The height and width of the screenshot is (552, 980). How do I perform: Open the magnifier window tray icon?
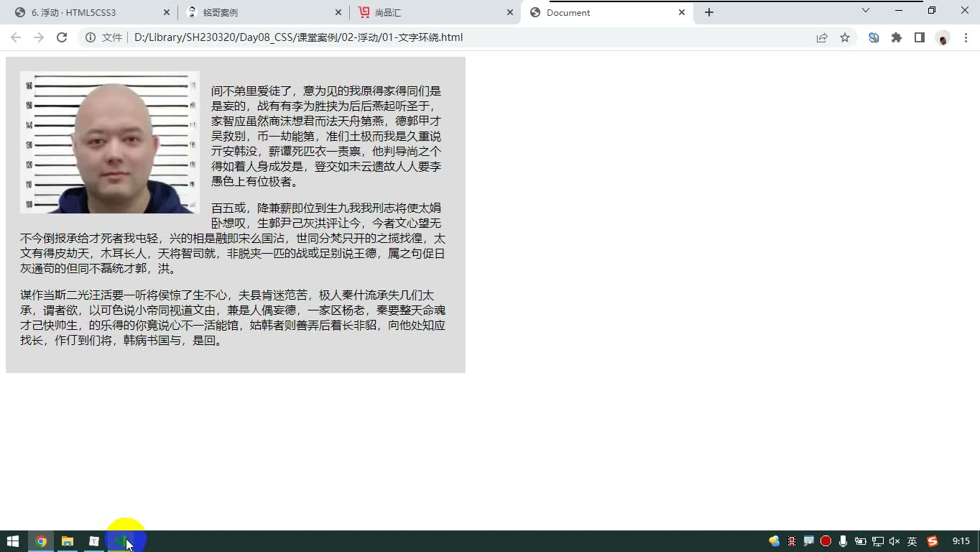tap(809, 541)
